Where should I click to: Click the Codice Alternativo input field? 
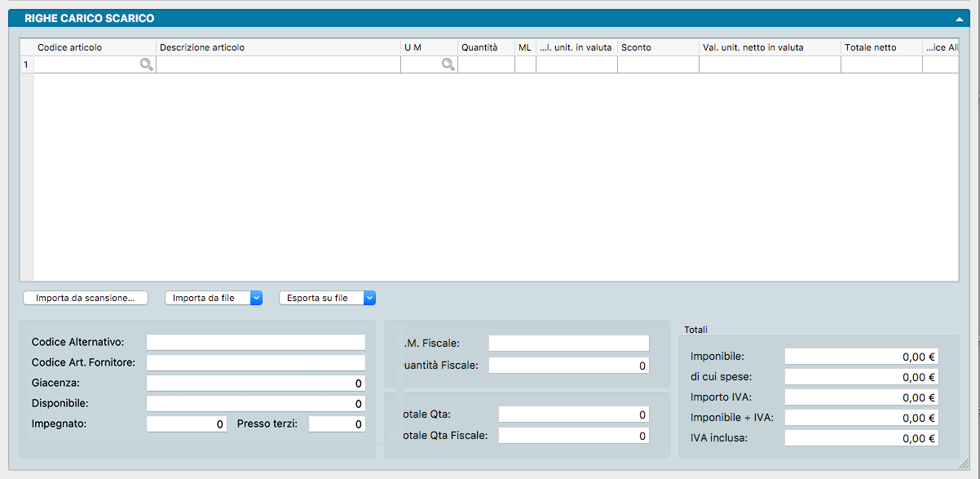[255, 342]
